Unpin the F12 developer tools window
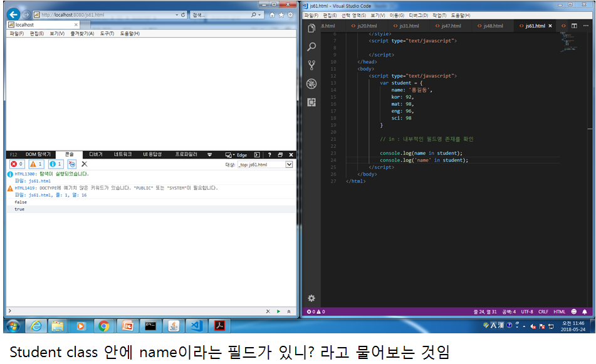 point(280,155)
